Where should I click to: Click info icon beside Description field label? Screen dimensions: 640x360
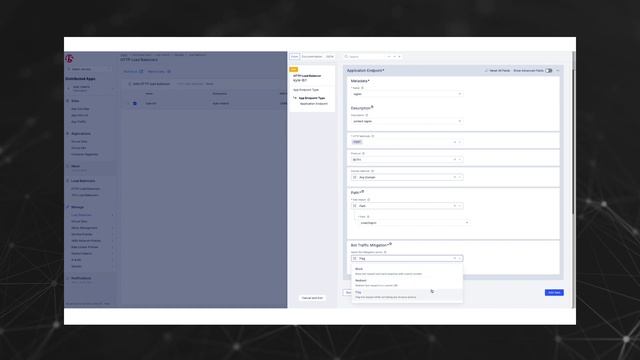tap(367, 115)
